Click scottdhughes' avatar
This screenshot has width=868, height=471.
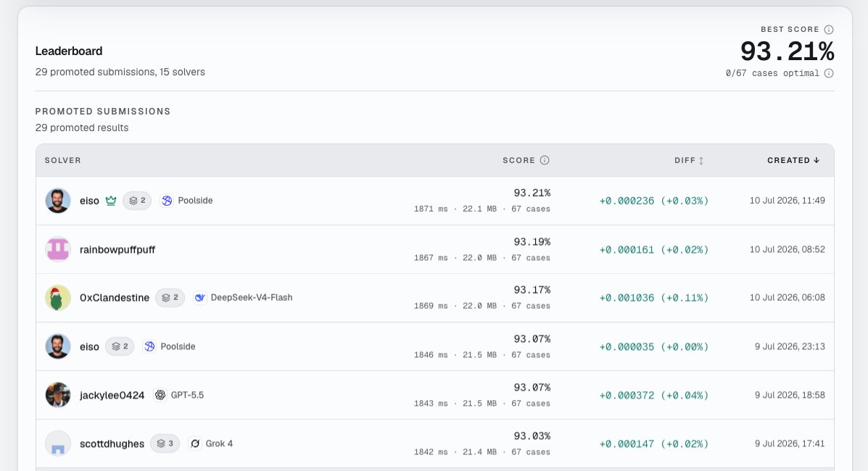click(58, 443)
